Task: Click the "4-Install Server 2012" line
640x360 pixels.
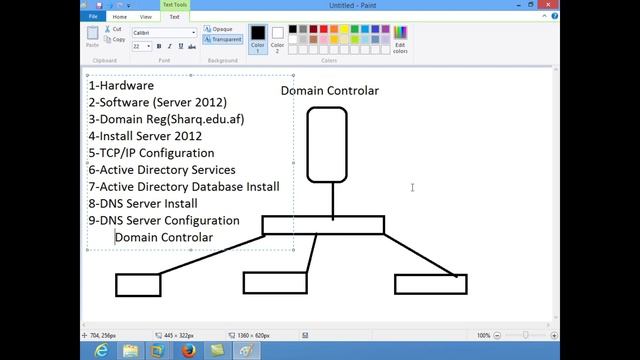Action: [x=145, y=136]
